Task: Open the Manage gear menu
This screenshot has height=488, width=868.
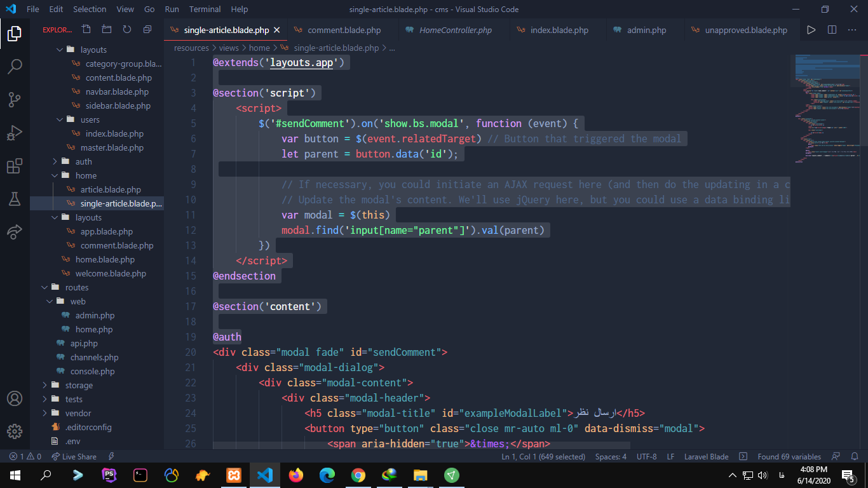Action: pos(15,431)
